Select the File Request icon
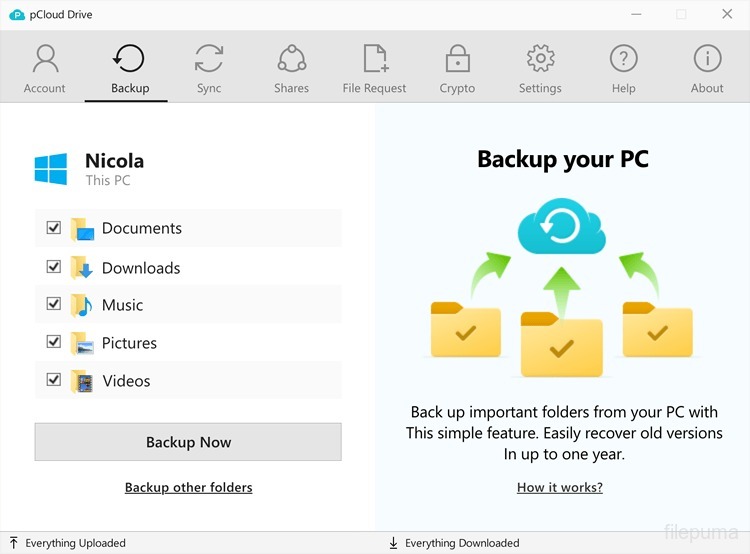The image size is (750, 554). [x=375, y=59]
